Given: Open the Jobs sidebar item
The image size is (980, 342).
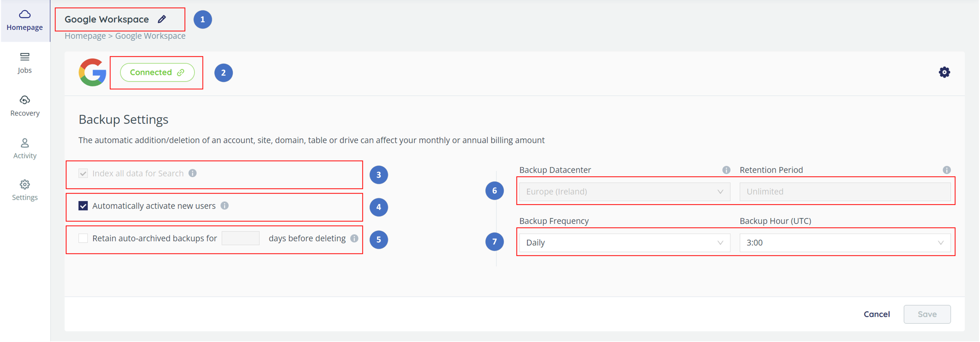Looking at the screenshot, I should [x=25, y=63].
